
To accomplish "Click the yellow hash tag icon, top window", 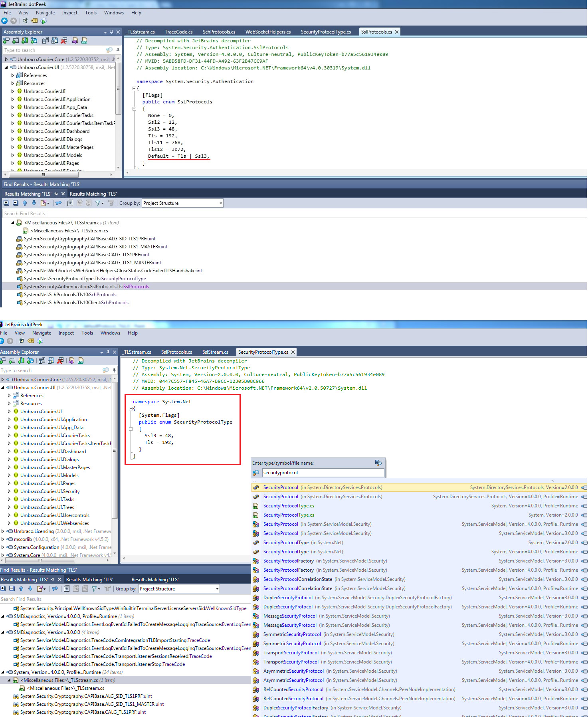I will (34, 21).
